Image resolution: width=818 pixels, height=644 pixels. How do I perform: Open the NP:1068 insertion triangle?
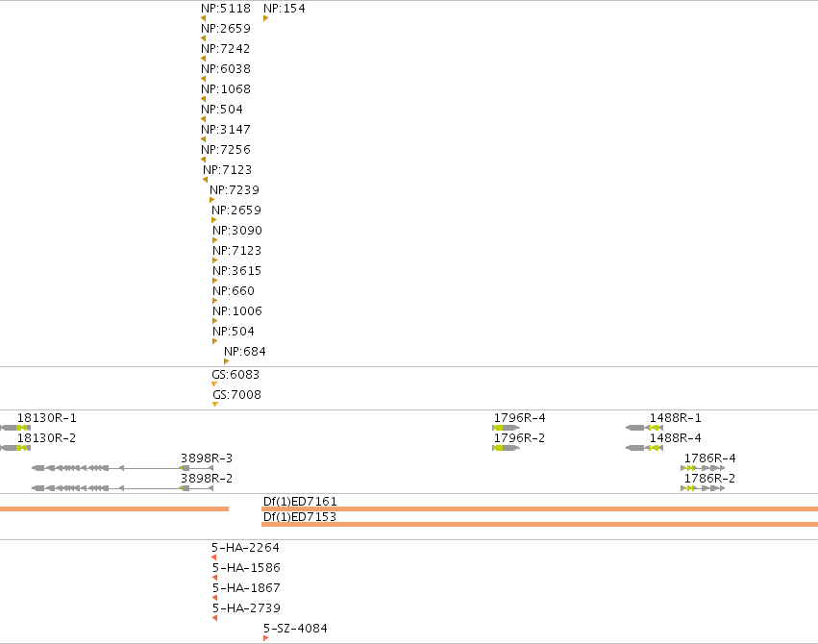(x=204, y=99)
